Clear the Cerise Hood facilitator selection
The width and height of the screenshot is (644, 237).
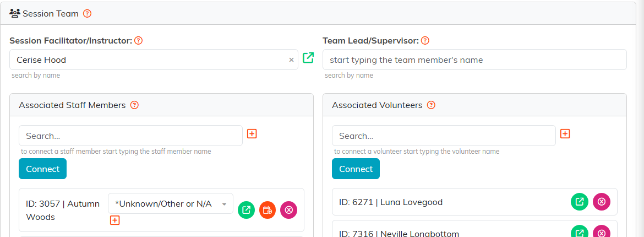point(291,60)
